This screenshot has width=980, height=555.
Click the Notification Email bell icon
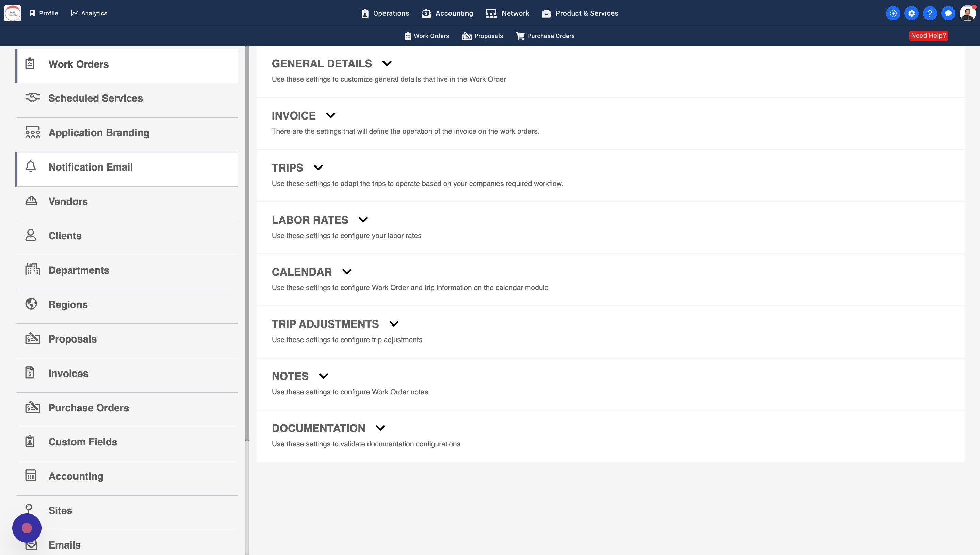(x=31, y=166)
